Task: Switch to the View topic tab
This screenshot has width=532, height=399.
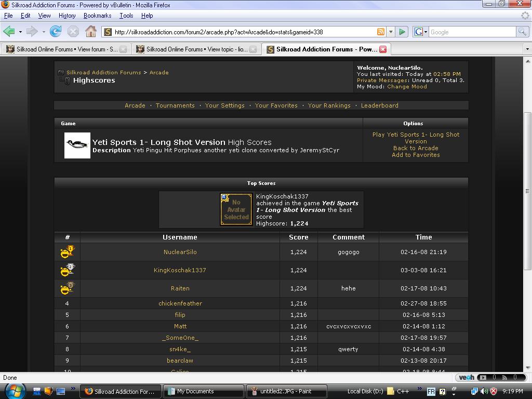Action: 196,49
